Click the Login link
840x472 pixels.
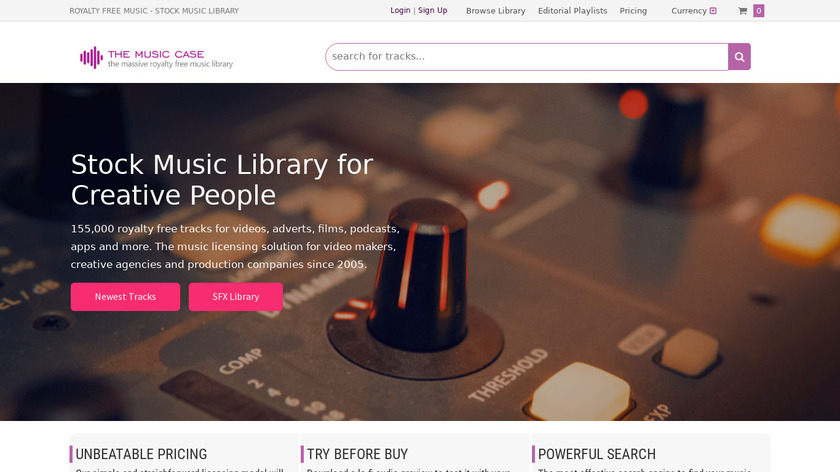400,10
